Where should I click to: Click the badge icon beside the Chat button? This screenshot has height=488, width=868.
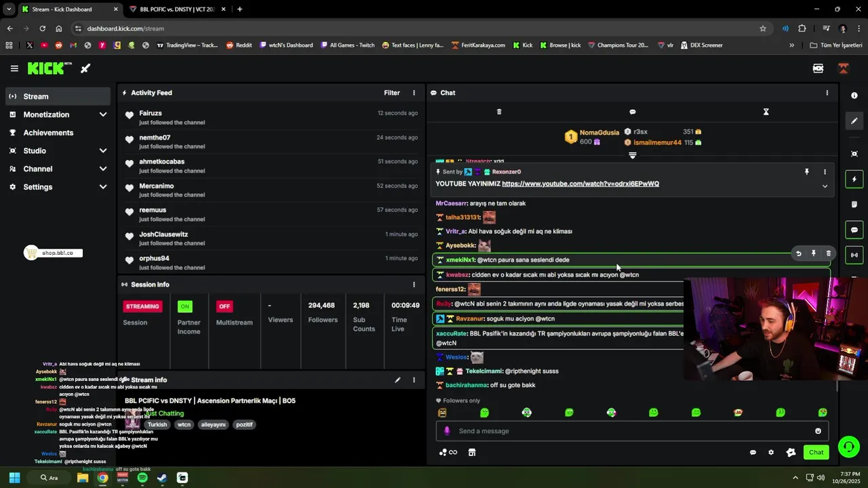[x=791, y=453]
